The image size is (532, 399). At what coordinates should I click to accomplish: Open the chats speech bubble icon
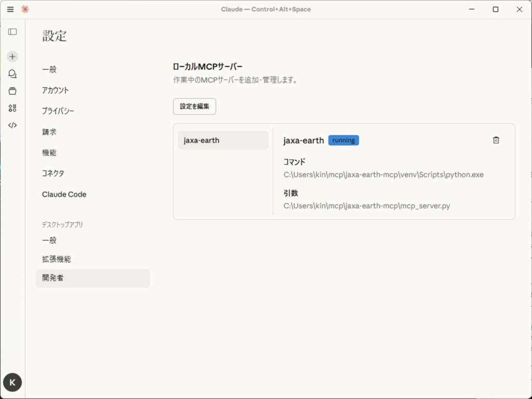[12, 74]
